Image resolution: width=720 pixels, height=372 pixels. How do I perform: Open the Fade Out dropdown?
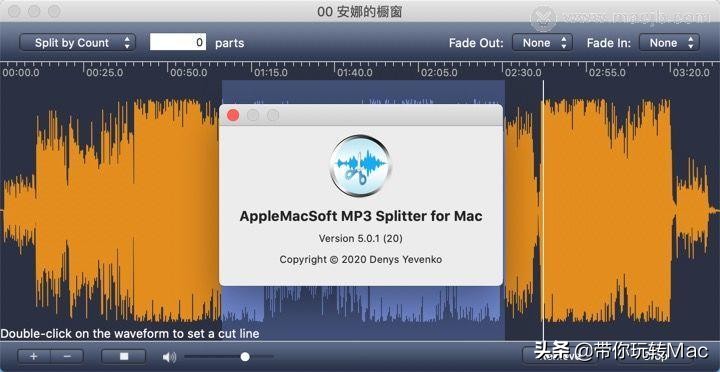(542, 43)
